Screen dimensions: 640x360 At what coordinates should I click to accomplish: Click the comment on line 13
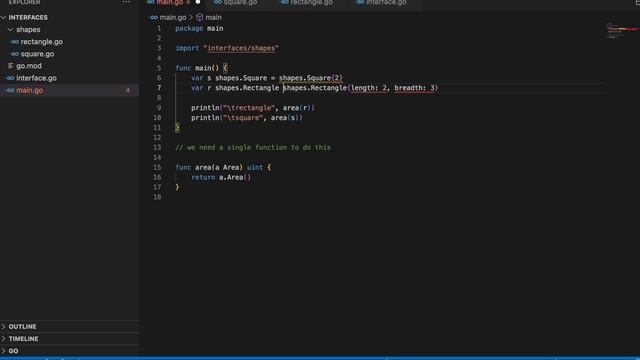(x=253, y=147)
